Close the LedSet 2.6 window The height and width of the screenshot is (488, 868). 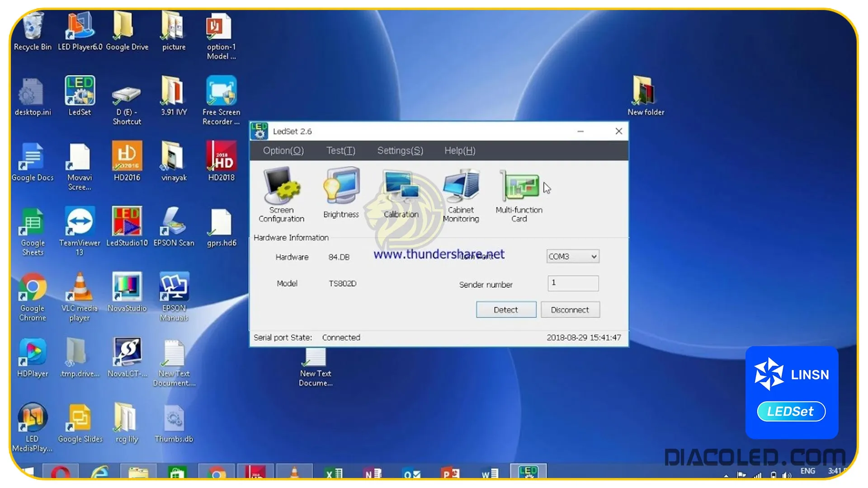pyautogui.click(x=619, y=131)
